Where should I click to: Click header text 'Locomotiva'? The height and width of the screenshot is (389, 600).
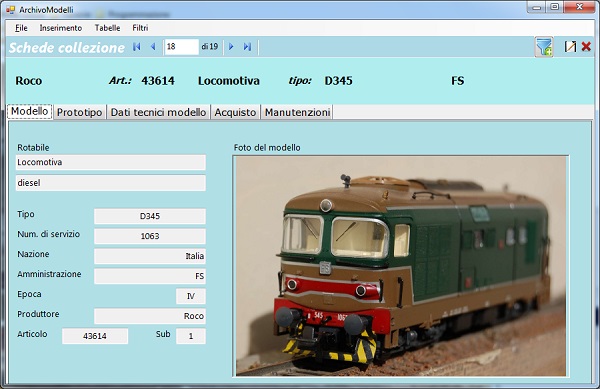click(x=229, y=81)
